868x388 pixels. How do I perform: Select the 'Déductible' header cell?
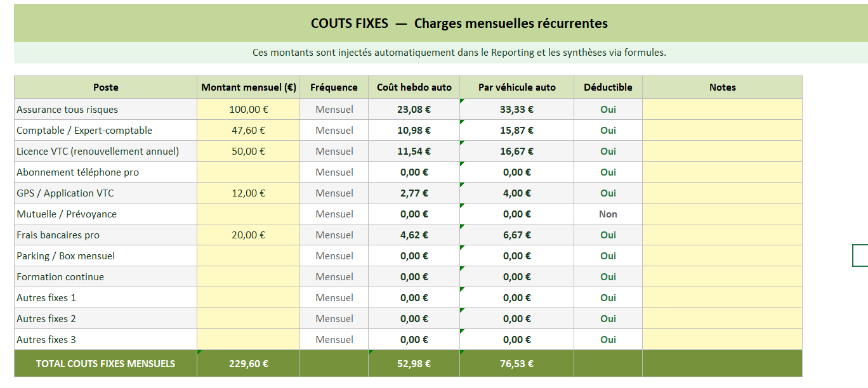tap(608, 87)
